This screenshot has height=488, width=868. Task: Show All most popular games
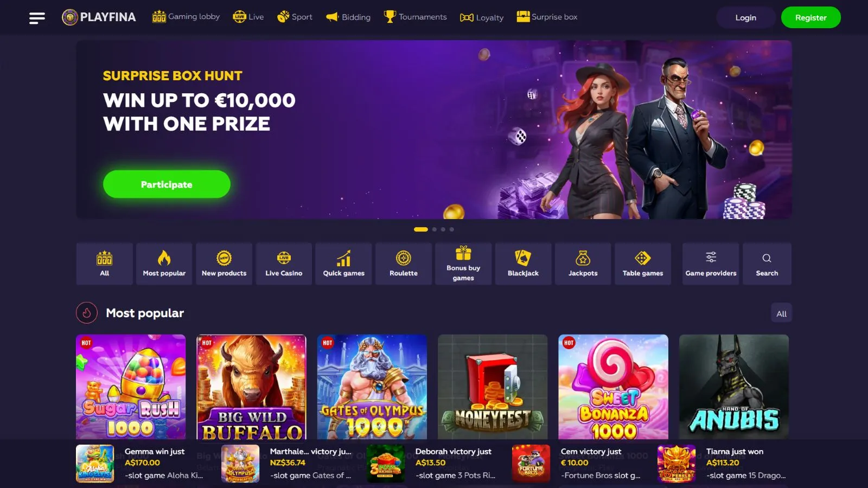point(781,313)
